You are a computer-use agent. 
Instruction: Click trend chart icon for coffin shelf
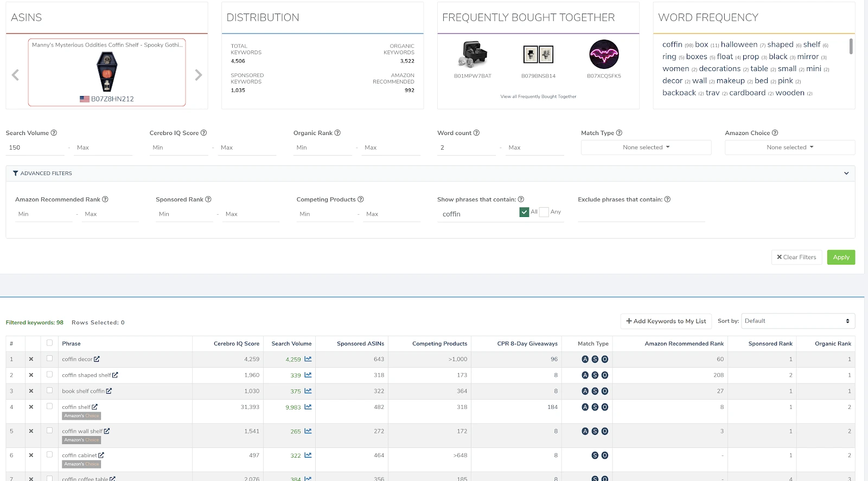[x=308, y=407]
